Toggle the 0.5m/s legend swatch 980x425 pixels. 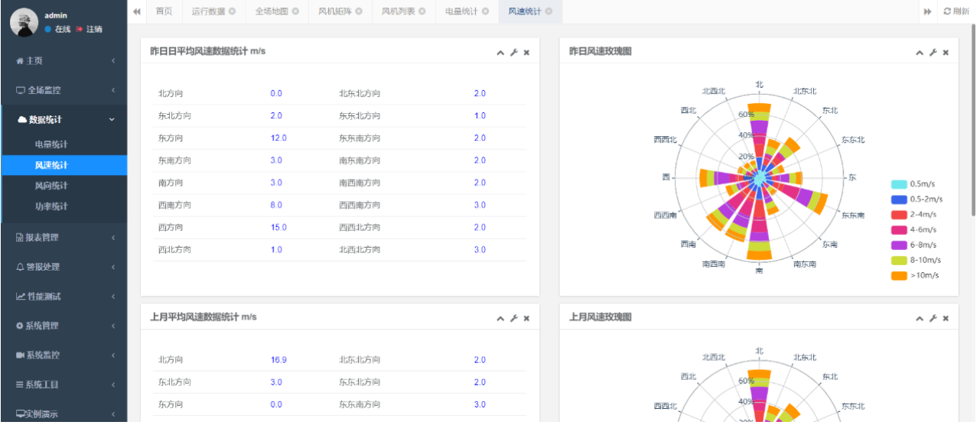899,184
